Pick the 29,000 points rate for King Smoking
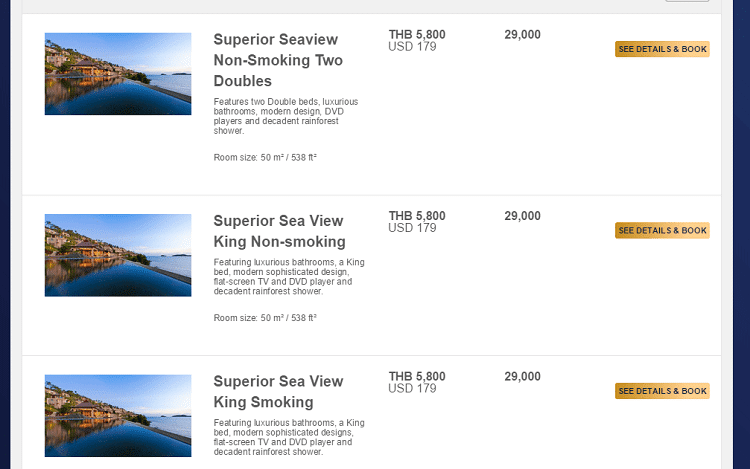This screenshot has width=750, height=469. click(x=522, y=377)
